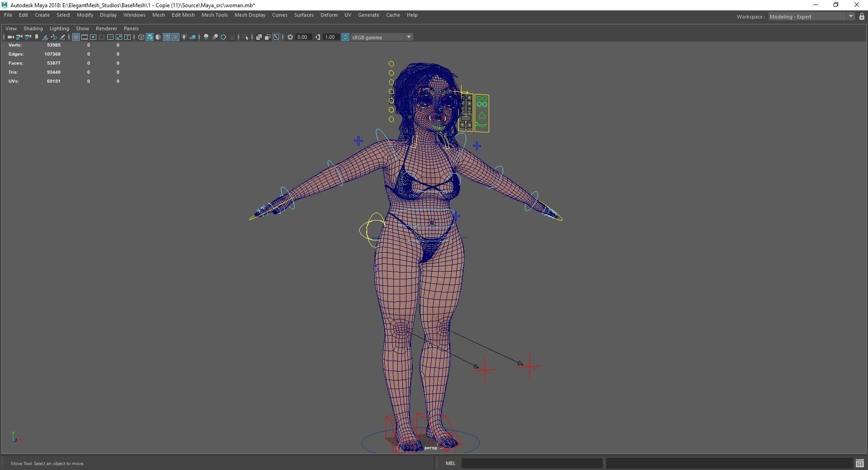This screenshot has height=470, width=868.
Task: Click the Motion Blur icon
Action: click(215, 37)
